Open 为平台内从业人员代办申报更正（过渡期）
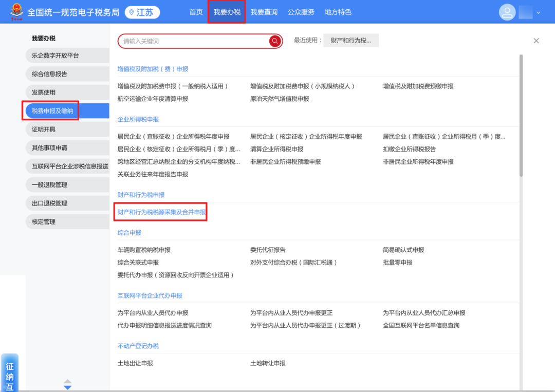Viewport: 555px width, 392px height. tap(306, 326)
